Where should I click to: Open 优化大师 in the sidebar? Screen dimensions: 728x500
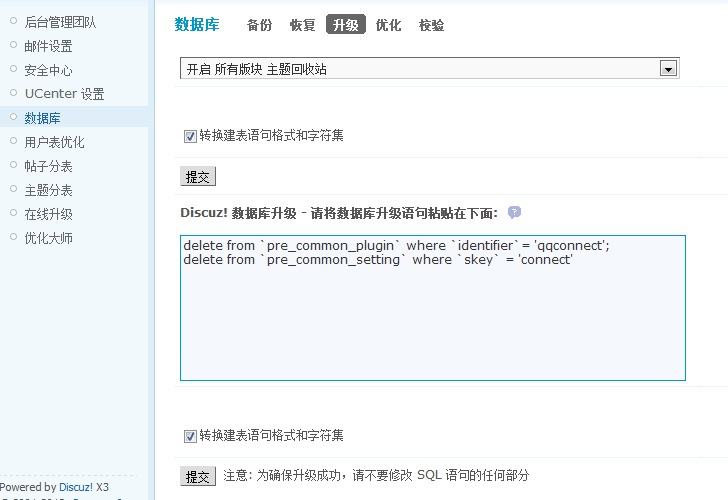tap(48, 238)
